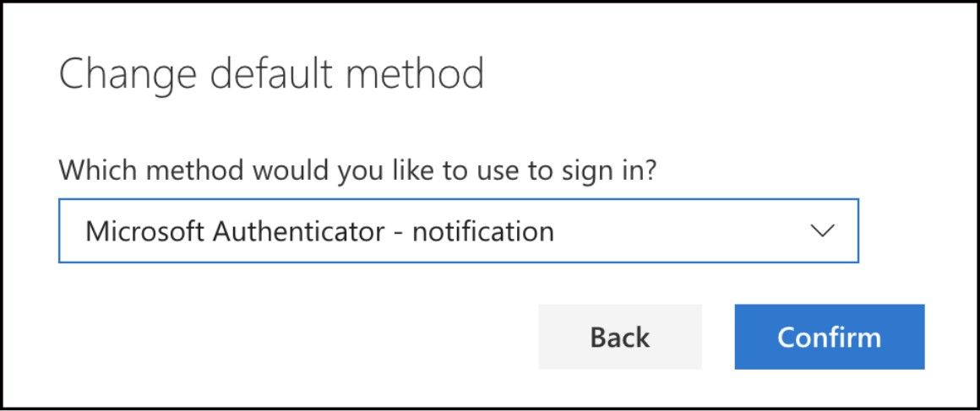Cancel changes using the Back button
This screenshot has height=411, width=980.
coord(619,337)
